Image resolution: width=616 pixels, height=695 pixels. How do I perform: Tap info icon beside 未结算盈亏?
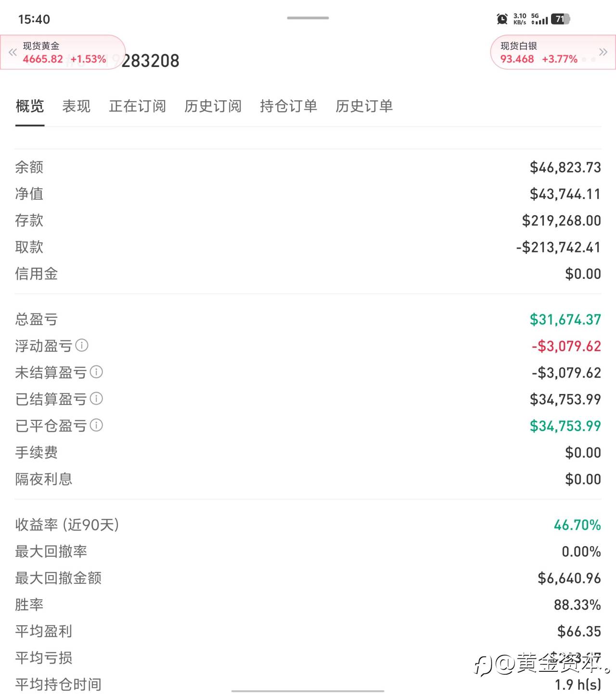96,372
